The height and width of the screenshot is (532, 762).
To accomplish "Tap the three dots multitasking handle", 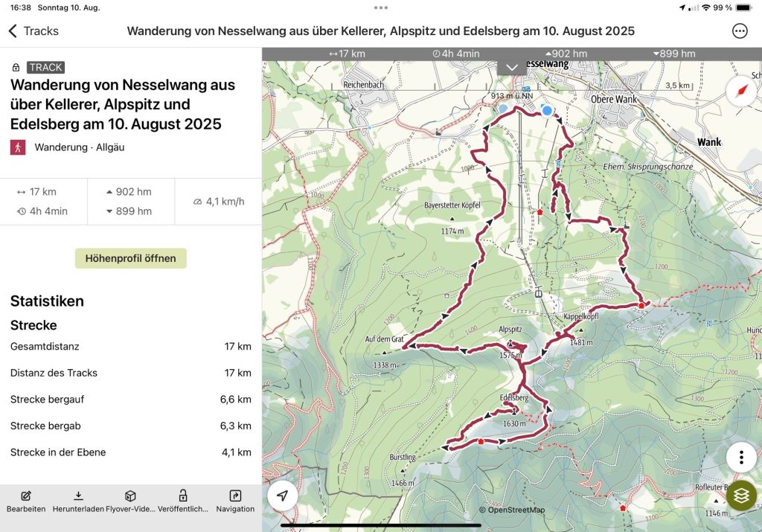I will point(381,7).
